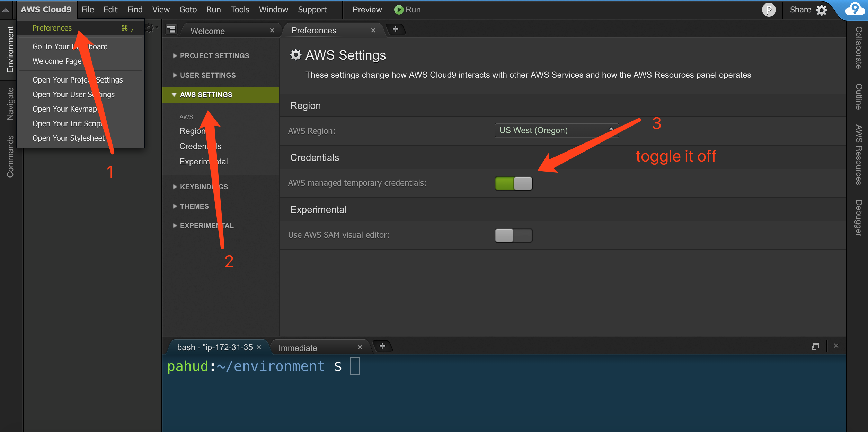Click the user avatar P icon
868x432 pixels.
[768, 10]
